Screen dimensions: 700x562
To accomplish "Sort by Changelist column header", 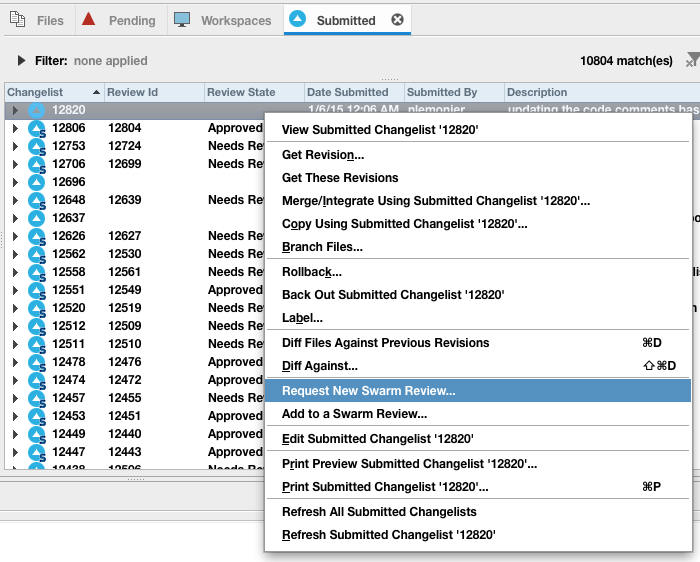I will click(54, 92).
